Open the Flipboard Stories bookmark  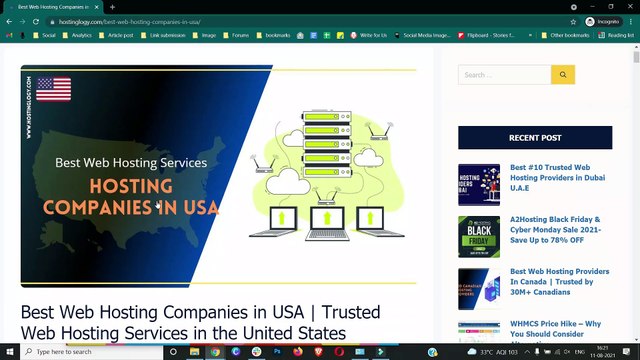coord(486,36)
